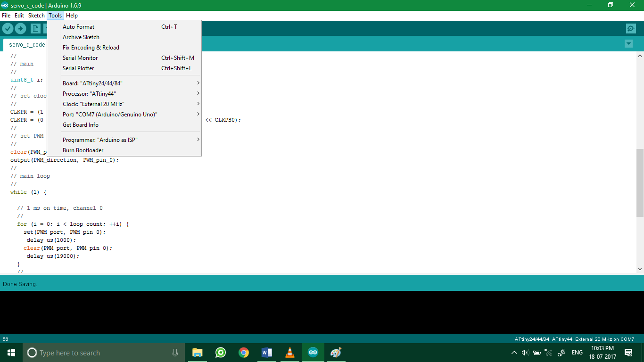Click the Upload arrow toolbar button
Screen dimensions: 644x362
coord(20,29)
